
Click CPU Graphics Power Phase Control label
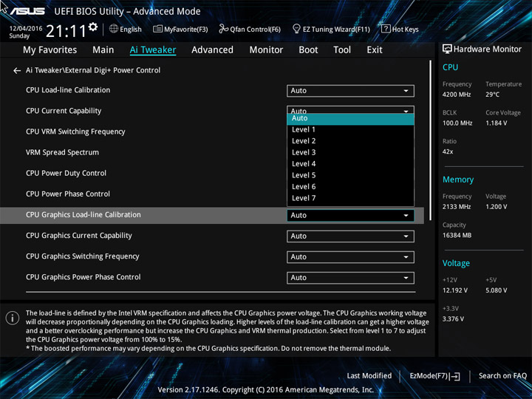coord(83,277)
